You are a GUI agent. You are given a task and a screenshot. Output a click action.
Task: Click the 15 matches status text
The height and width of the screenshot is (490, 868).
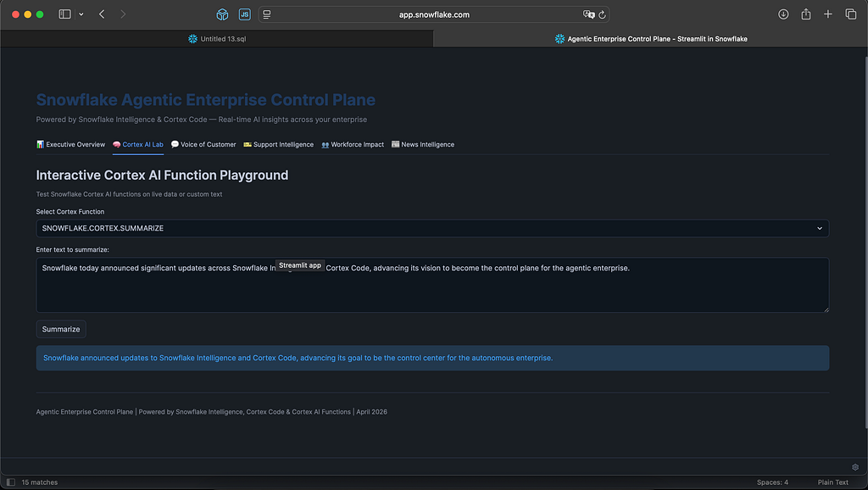click(39, 482)
